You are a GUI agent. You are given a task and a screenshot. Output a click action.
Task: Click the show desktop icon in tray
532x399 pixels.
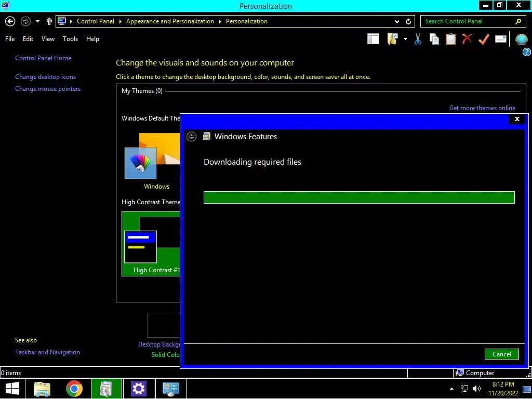click(527, 389)
